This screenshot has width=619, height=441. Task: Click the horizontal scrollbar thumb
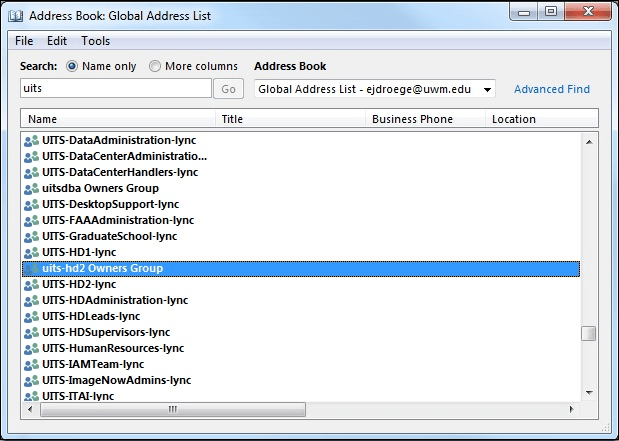[x=173, y=409]
